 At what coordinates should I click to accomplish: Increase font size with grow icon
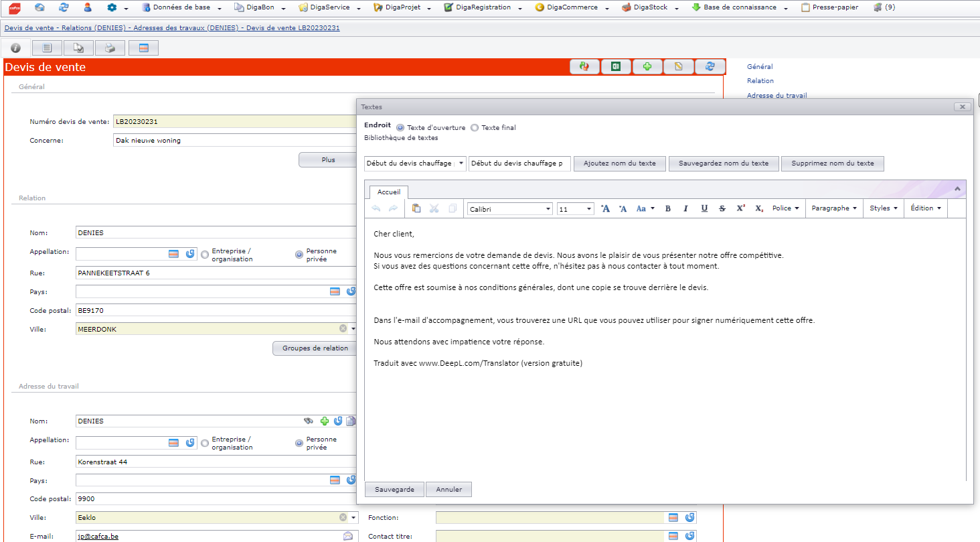(x=605, y=208)
